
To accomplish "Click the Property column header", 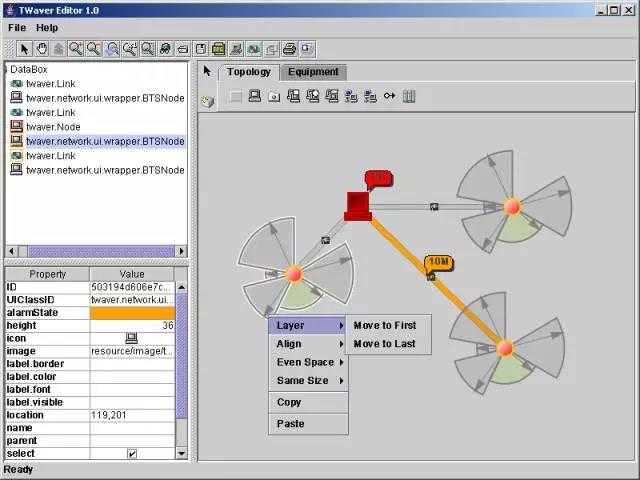I will (47, 274).
